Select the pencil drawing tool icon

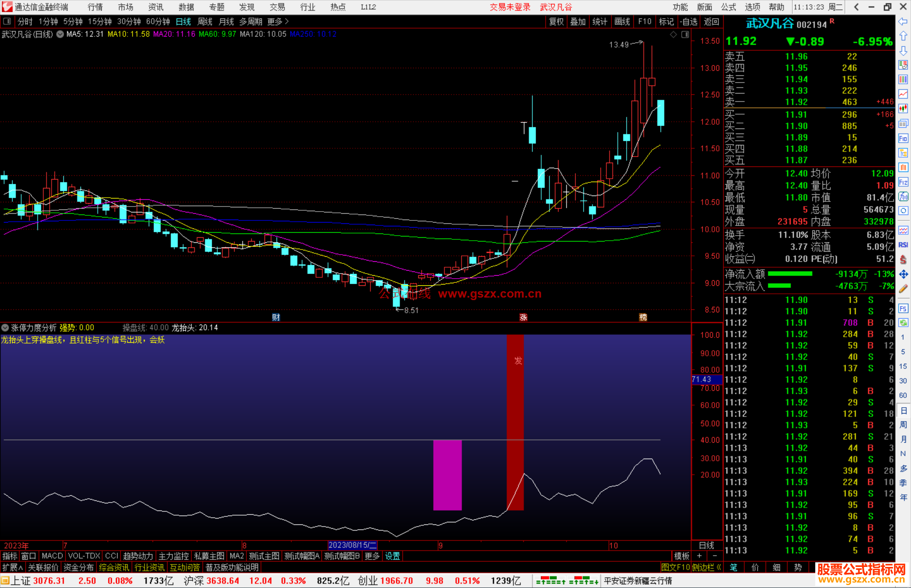[903, 289]
